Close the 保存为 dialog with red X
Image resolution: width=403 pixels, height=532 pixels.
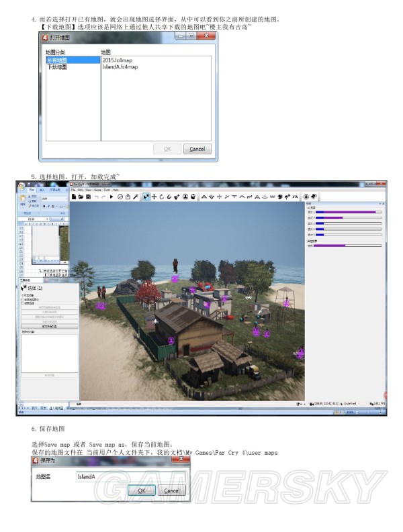coord(181,459)
